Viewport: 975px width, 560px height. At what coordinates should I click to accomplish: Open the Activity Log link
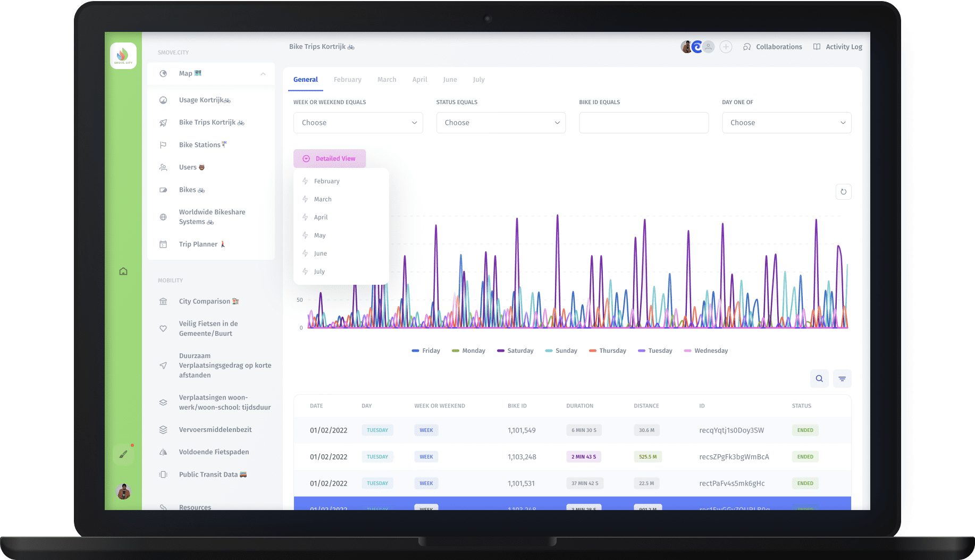point(838,47)
